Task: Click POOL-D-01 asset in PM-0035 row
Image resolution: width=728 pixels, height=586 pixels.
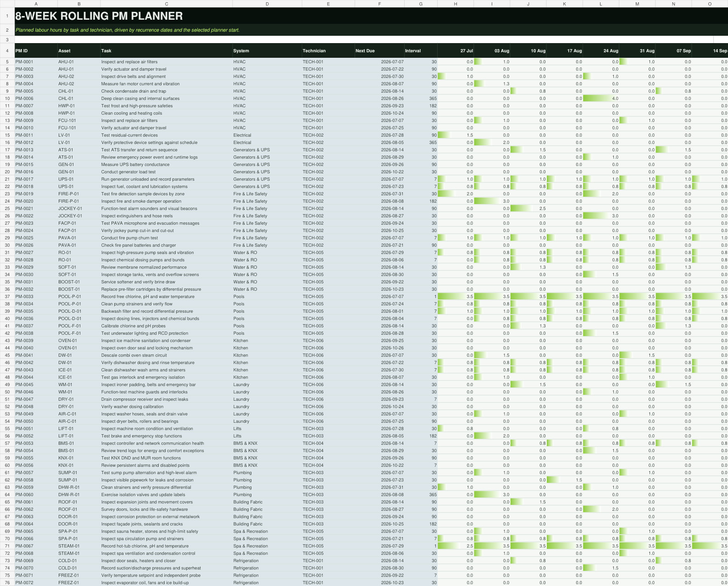Action: [x=79, y=311]
